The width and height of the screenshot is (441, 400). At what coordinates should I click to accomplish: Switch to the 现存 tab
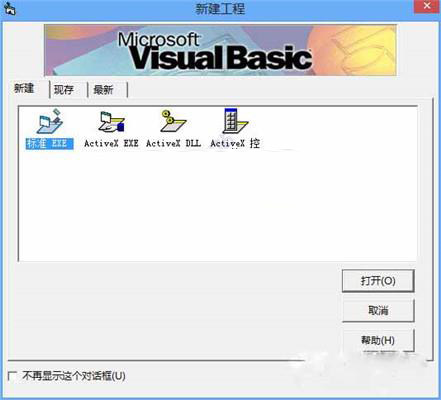point(64,90)
